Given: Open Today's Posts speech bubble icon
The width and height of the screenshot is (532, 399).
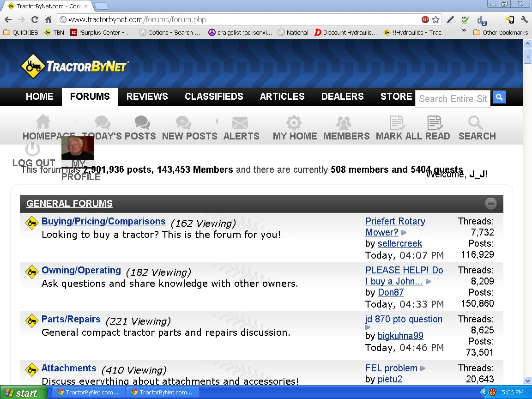Looking at the screenshot, I should pos(103,123).
